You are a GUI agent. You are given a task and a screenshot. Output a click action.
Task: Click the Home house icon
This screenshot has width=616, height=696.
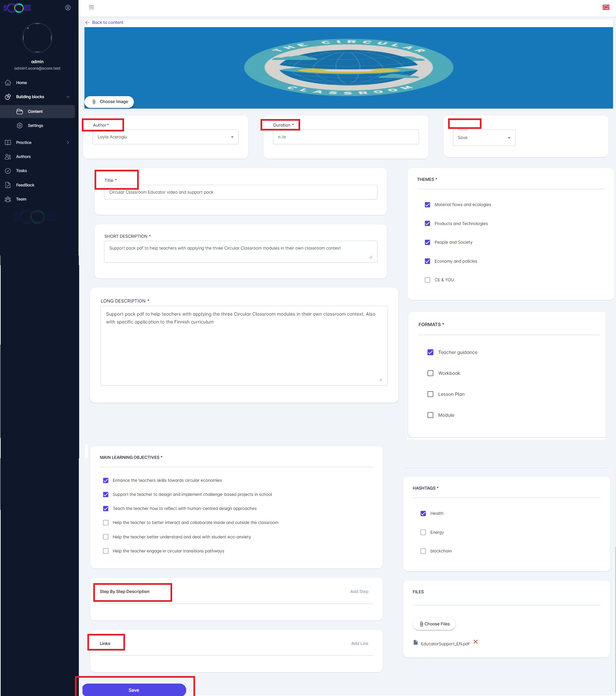(8, 83)
